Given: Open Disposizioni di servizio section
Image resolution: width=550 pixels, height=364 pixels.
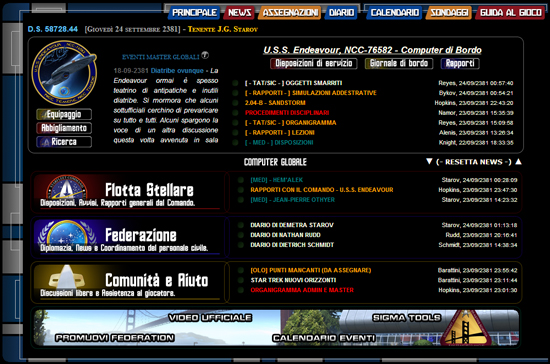Looking at the screenshot, I should pyautogui.click(x=314, y=63).
